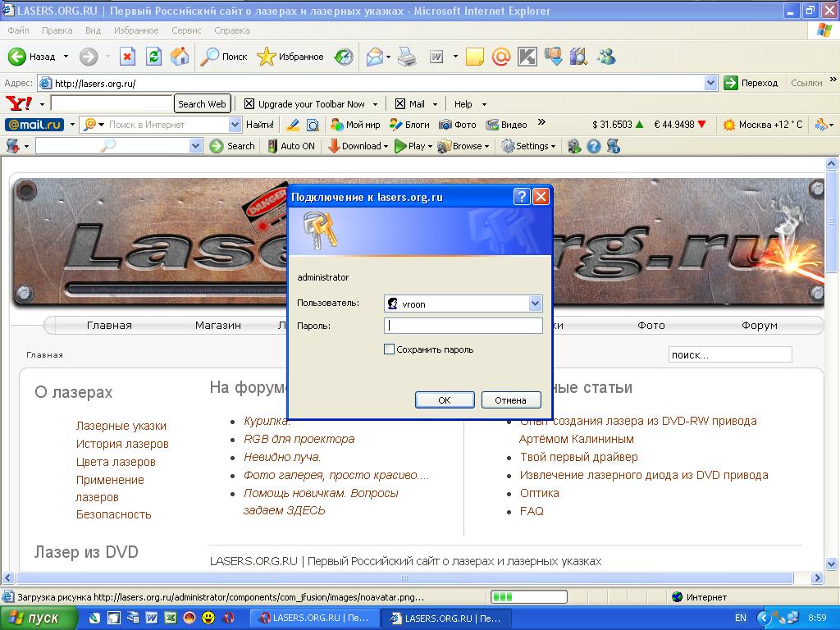The image size is (840, 630).
Task: Open Upgrade your Toolbar Now dropdown
Action: pyautogui.click(x=375, y=104)
